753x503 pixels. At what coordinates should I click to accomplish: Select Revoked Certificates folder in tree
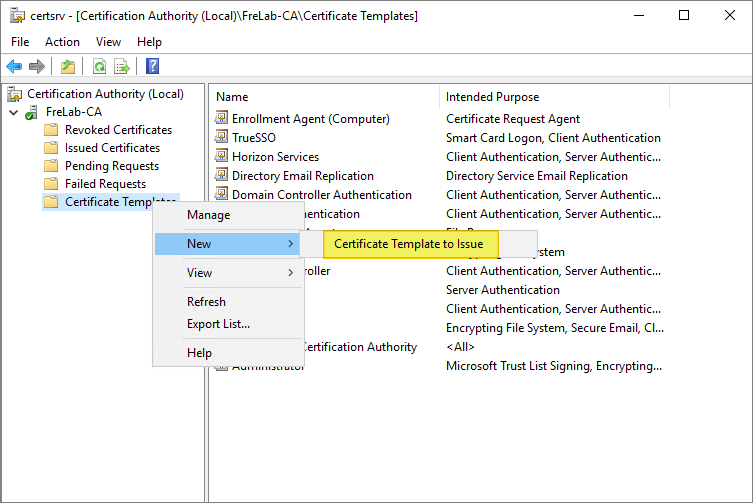pos(117,130)
